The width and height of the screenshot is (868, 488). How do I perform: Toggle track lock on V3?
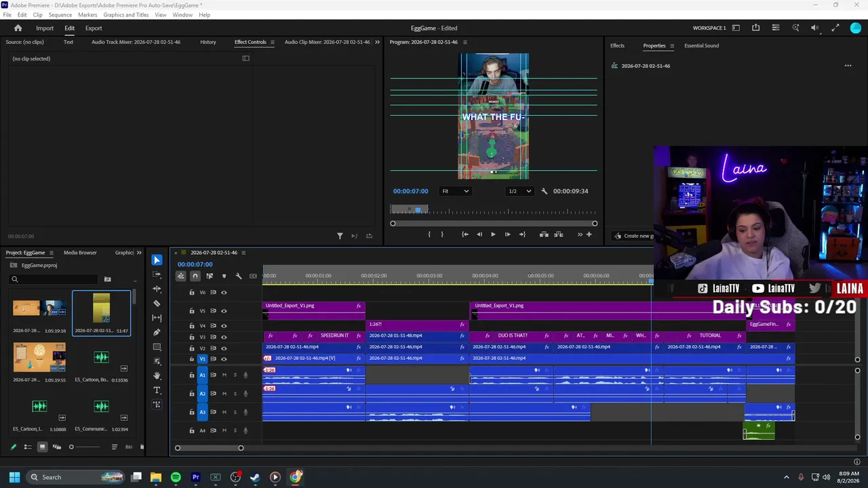(192, 337)
